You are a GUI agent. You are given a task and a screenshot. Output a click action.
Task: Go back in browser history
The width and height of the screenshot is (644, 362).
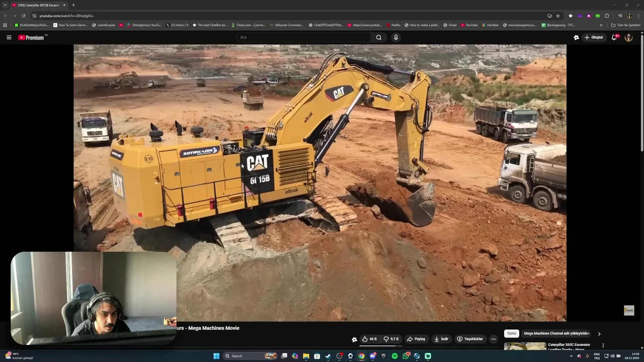(5, 16)
